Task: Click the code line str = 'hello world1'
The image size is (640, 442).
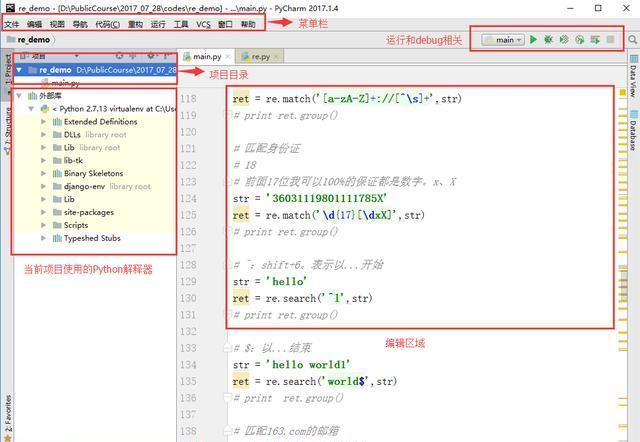Action: (291, 364)
